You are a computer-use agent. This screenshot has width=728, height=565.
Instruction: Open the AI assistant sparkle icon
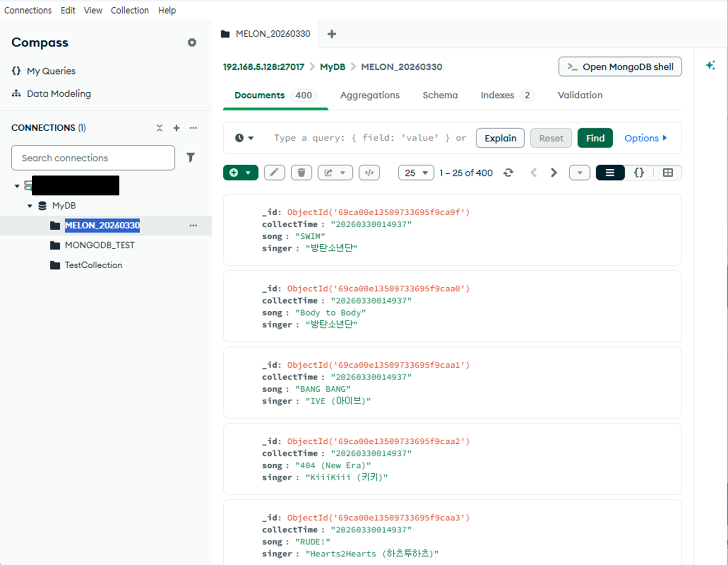(710, 66)
